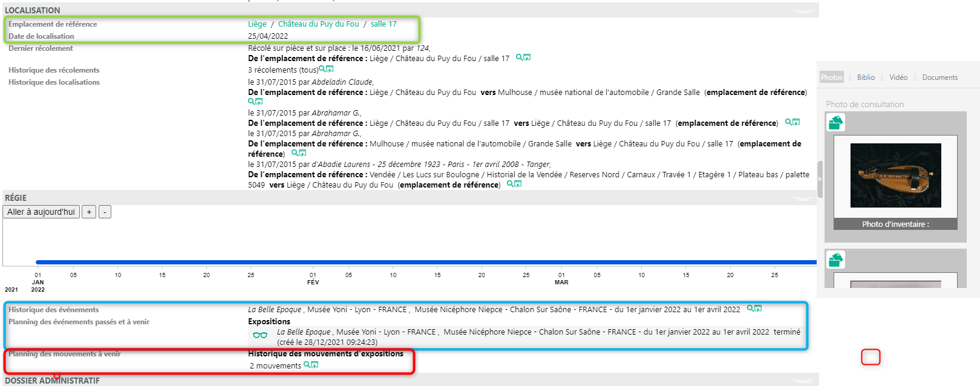This screenshot has width=980, height=386.
Task: Zoom in timeline with the + button
Action: [x=89, y=212]
